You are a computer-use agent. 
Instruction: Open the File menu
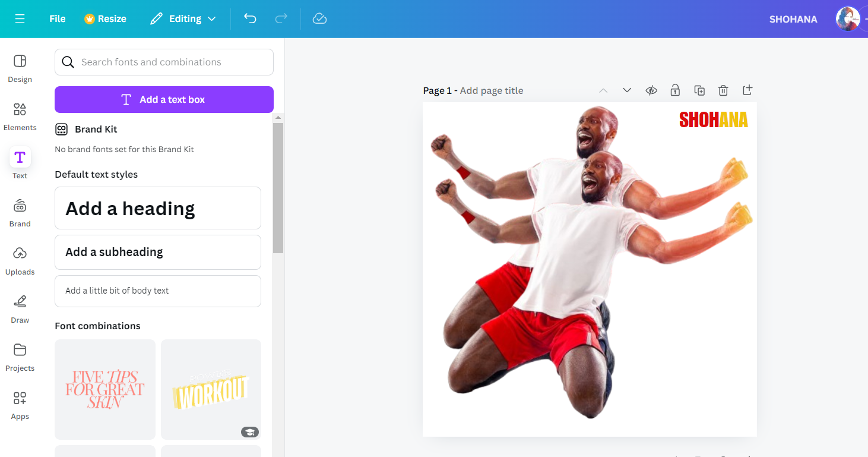[58, 18]
